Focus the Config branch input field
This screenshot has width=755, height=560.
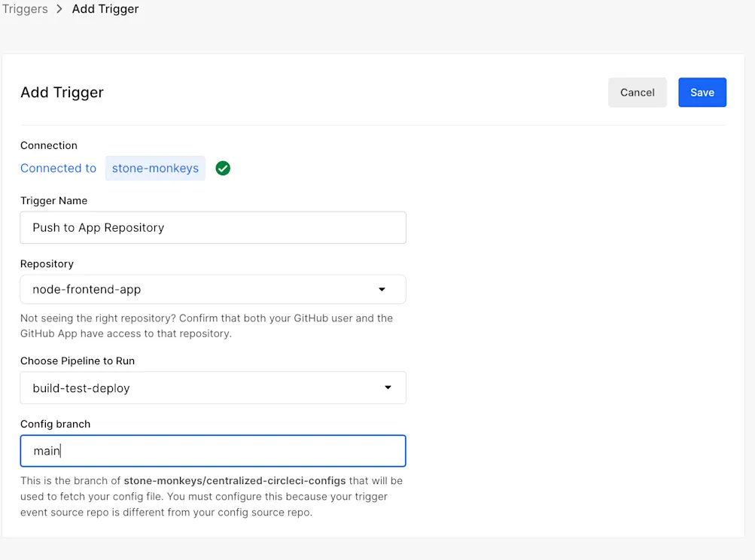tap(213, 451)
